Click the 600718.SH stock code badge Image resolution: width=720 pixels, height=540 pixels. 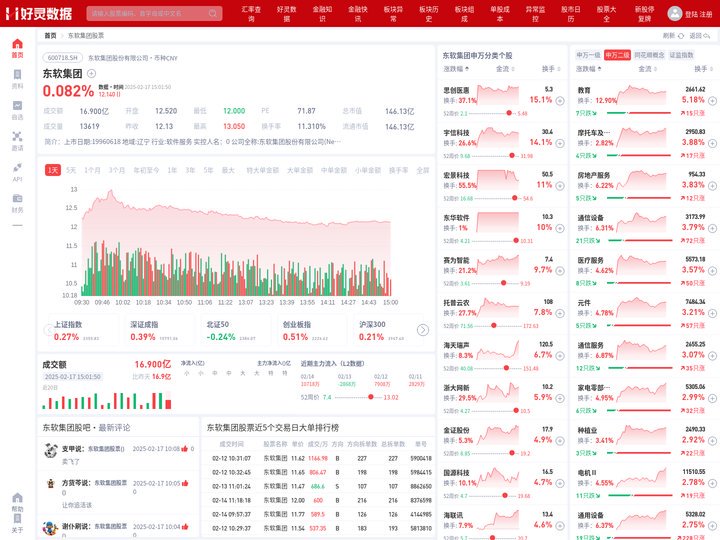point(63,58)
